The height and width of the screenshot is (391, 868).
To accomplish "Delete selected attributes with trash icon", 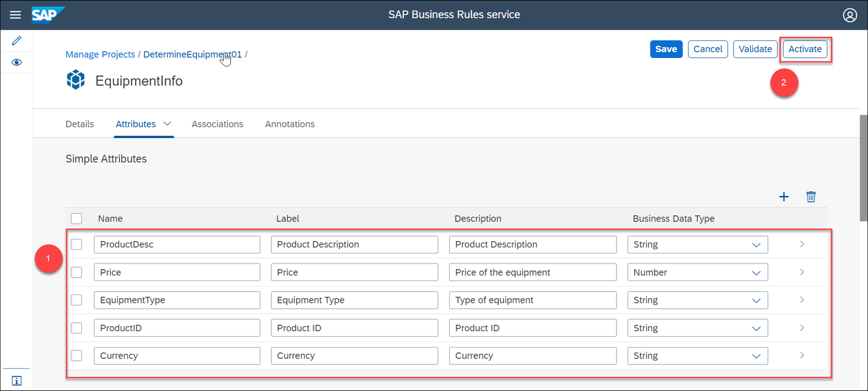I will [811, 197].
